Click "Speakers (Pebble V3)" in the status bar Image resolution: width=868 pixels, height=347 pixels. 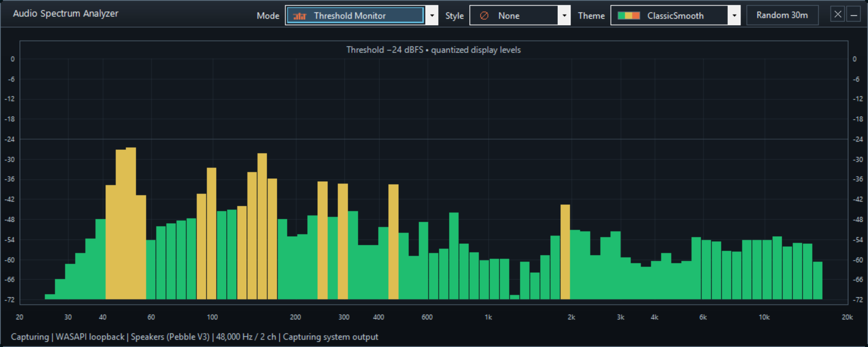170,337
